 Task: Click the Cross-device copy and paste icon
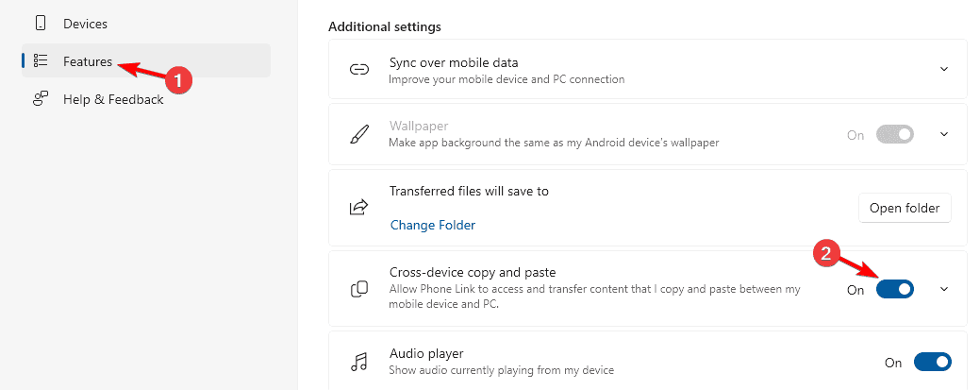(x=358, y=289)
